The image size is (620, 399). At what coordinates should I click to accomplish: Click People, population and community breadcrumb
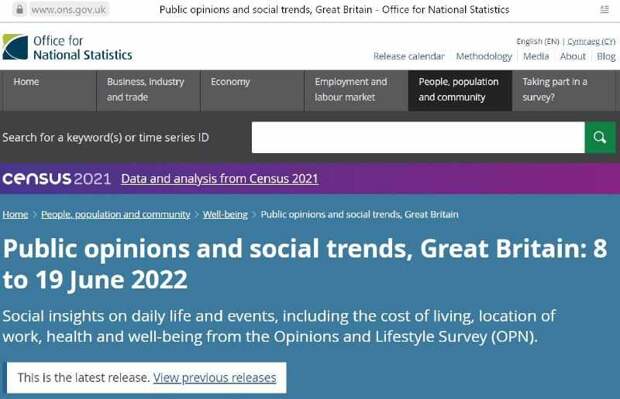(115, 214)
